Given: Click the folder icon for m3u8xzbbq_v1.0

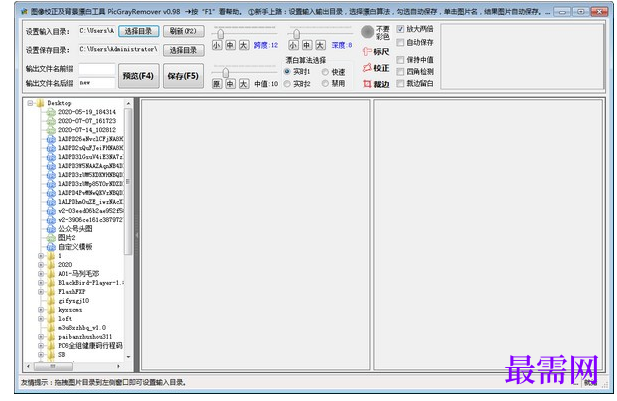Looking at the screenshot, I should tap(51, 328).
